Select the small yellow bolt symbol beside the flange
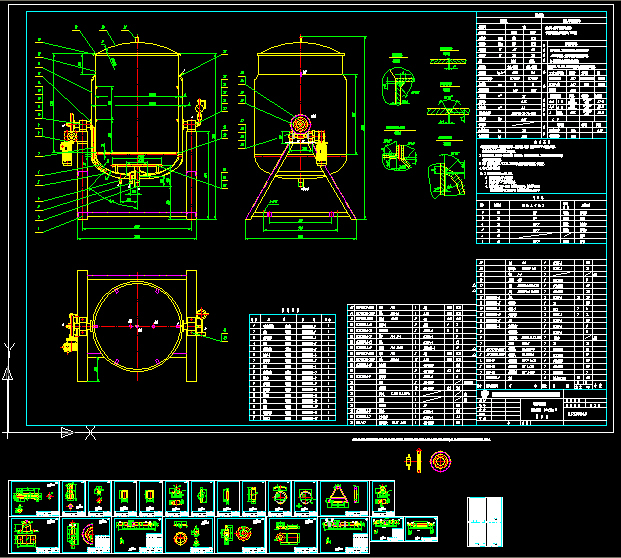Viewport: 621px width, 558px height. [411, 462]
